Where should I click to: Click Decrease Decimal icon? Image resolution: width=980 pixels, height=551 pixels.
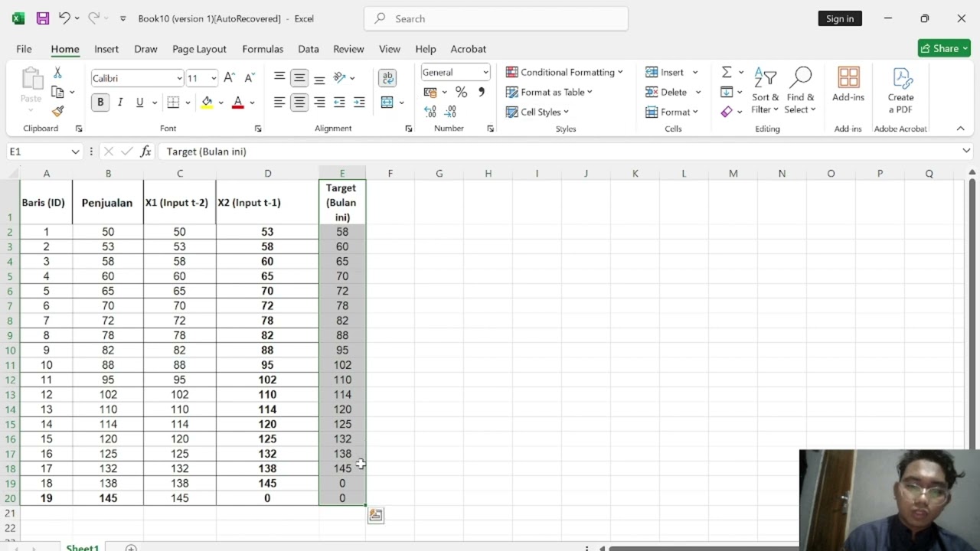coord(451,112)
